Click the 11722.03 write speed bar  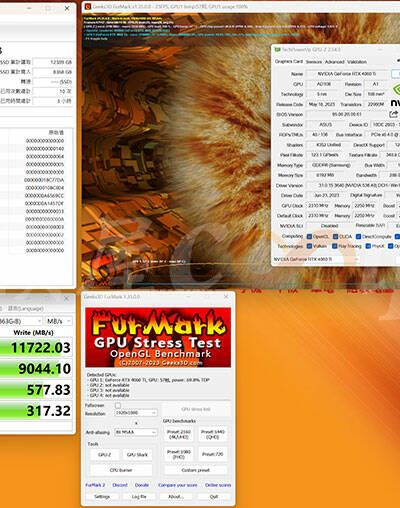pyautogui.click(x=36, y=348)
